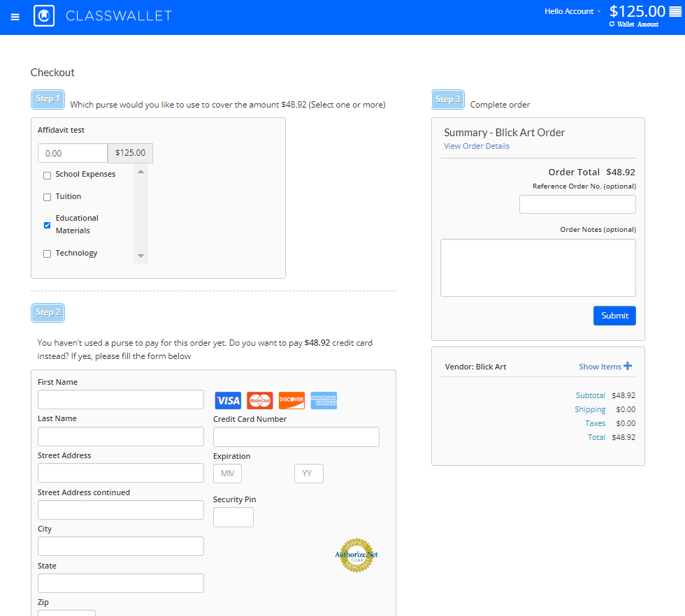This screenshot has height=616, width=685.
Task: Uncheck the Educational Materials checkbox
Action: pyautogui.click(x=48, y=225)
